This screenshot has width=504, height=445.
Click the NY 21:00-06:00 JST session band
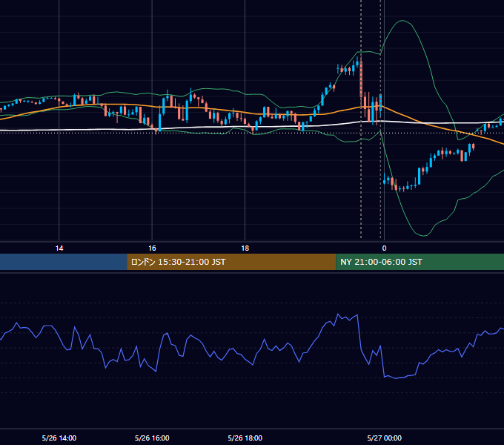click(420, 262)
